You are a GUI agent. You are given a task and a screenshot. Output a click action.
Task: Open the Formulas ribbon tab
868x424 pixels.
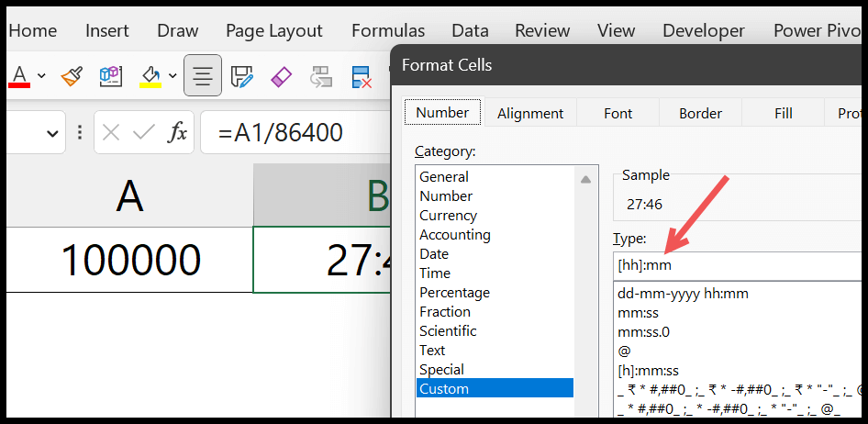(388, 30)
